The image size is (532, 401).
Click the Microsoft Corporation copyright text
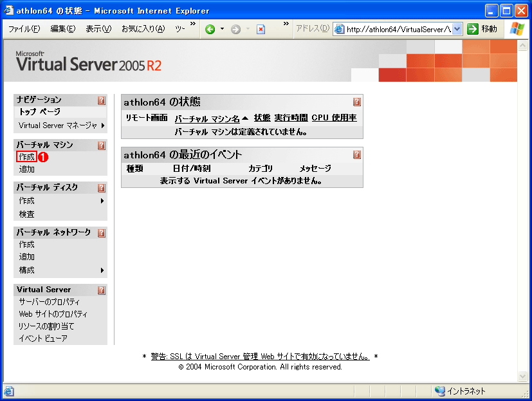point(261,367)
